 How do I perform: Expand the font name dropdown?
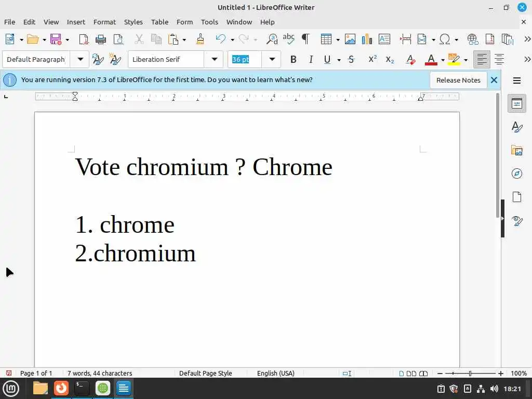pyautogui.click(x=215, y=59)
